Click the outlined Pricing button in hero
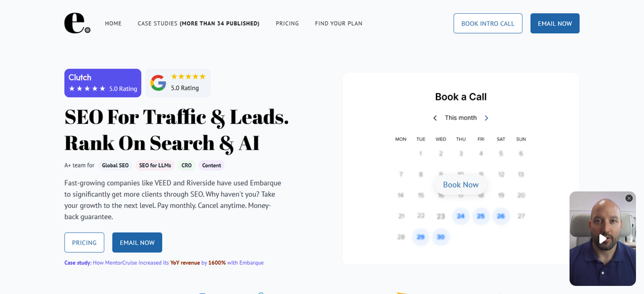 point(84,242)
